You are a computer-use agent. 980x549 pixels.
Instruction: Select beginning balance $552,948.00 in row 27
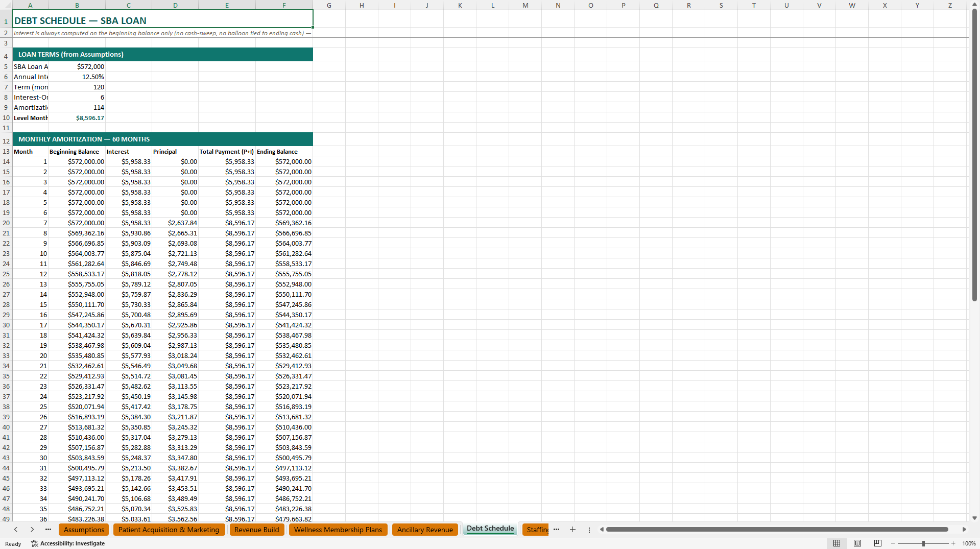click(77, 294)
